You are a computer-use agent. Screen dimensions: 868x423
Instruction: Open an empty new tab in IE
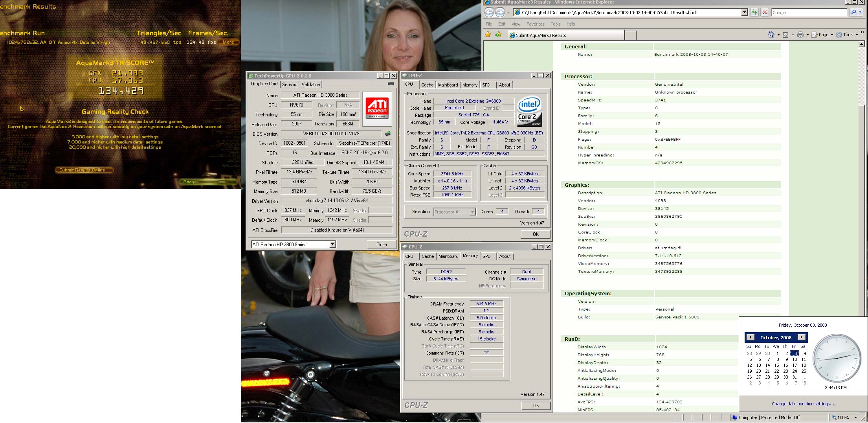[x=631, y=35]
